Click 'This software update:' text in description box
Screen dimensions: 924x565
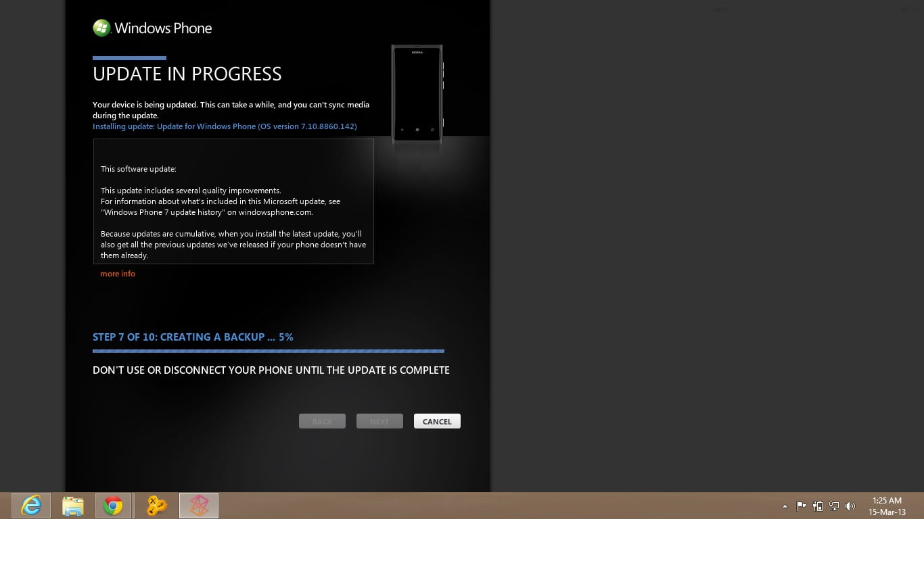139,169
